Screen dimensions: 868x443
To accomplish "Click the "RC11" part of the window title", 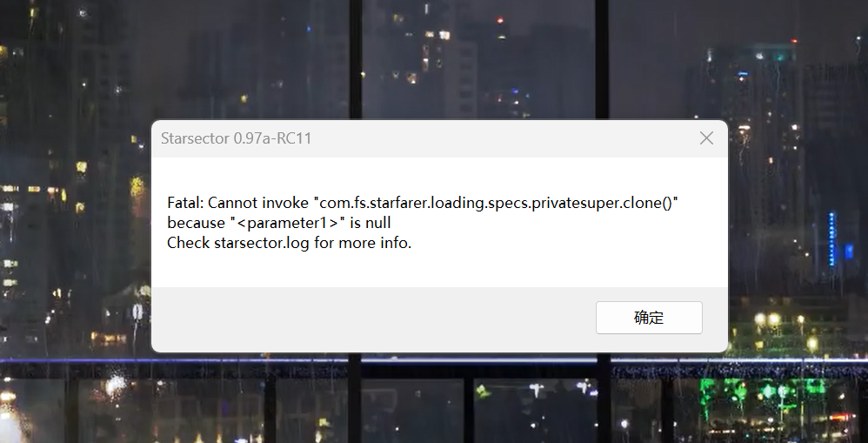I will pos(294,138).
